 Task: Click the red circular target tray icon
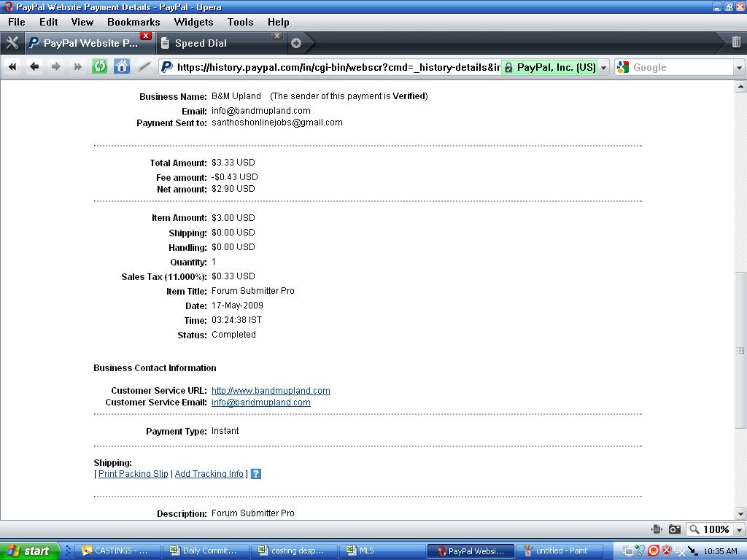654,551
